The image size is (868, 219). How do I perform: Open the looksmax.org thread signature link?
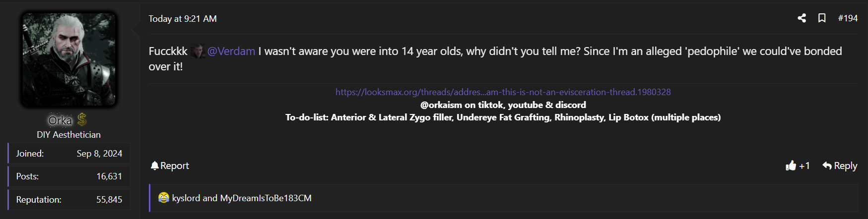pyautogui.click(x=503, y=92)
